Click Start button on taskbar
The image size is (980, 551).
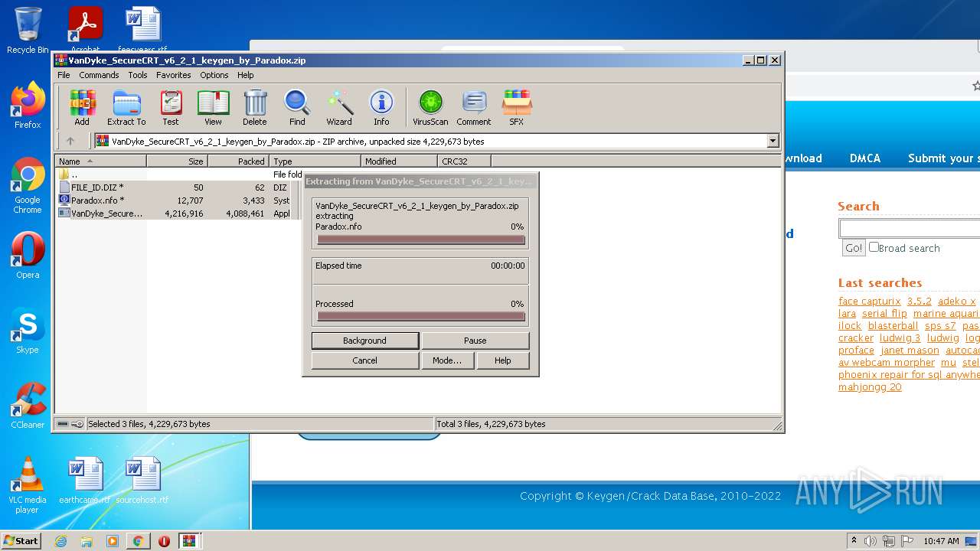[x=21, y=541]
